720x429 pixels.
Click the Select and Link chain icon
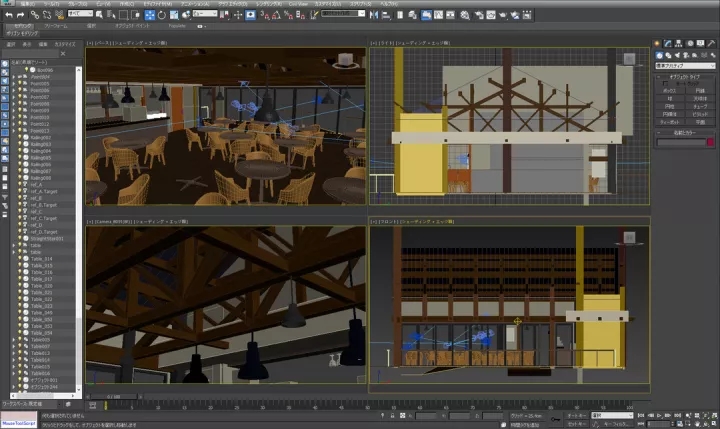point(34,15)
